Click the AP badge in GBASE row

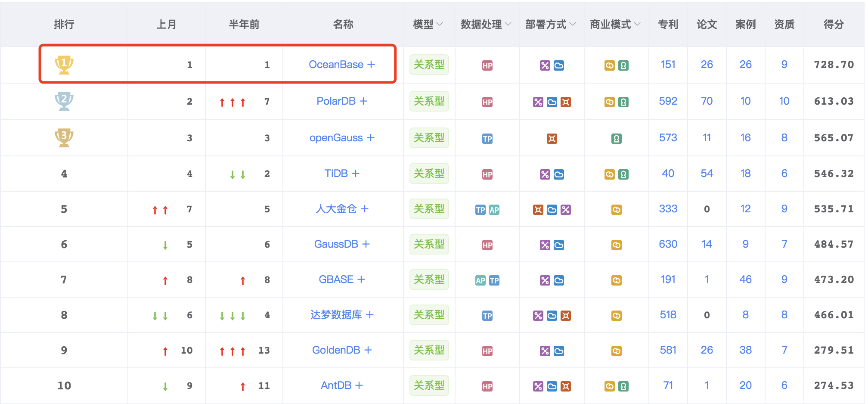(480, 280)
